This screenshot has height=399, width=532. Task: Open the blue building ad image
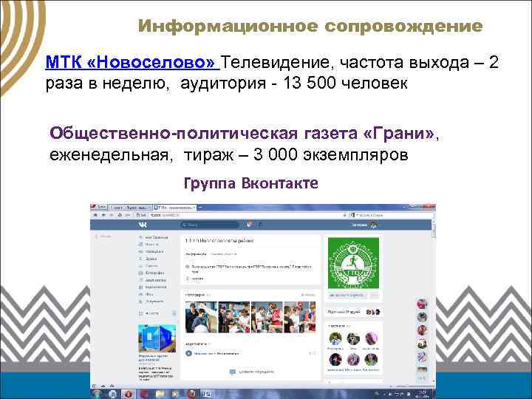[157, 338]
